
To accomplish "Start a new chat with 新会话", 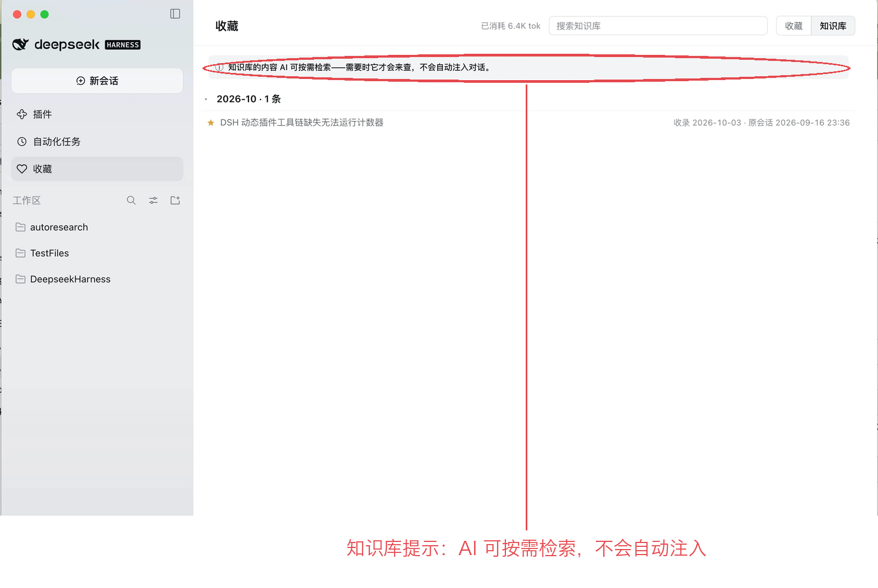I will pos(97,81).
